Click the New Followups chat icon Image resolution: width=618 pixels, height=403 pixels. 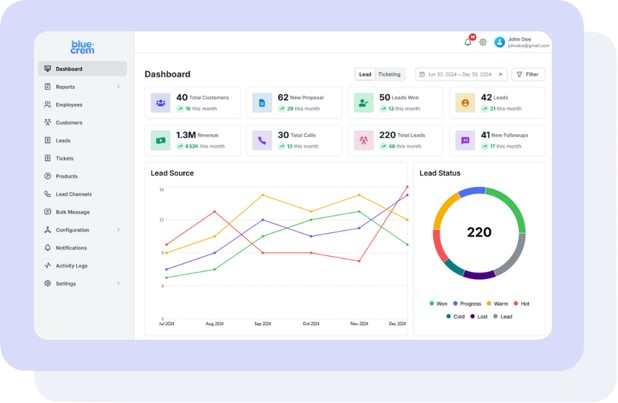[465, 140]
